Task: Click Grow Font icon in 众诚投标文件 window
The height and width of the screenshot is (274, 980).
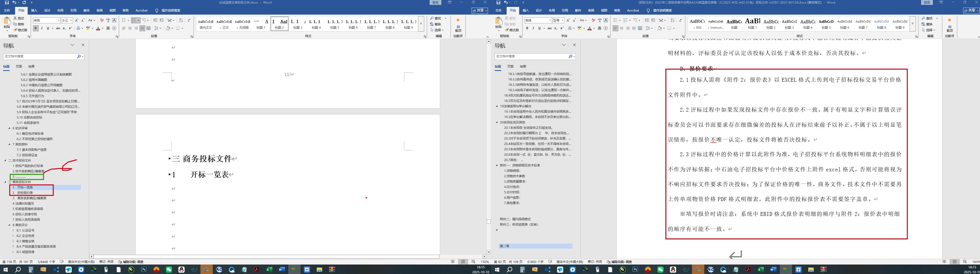Action: (x=77, y=20)
